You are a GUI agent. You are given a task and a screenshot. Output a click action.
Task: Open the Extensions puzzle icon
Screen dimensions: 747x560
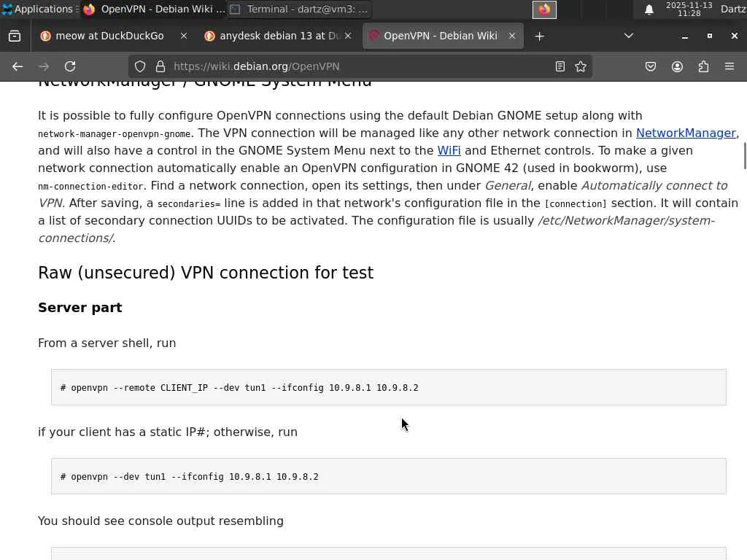click(x=703, y=66)
